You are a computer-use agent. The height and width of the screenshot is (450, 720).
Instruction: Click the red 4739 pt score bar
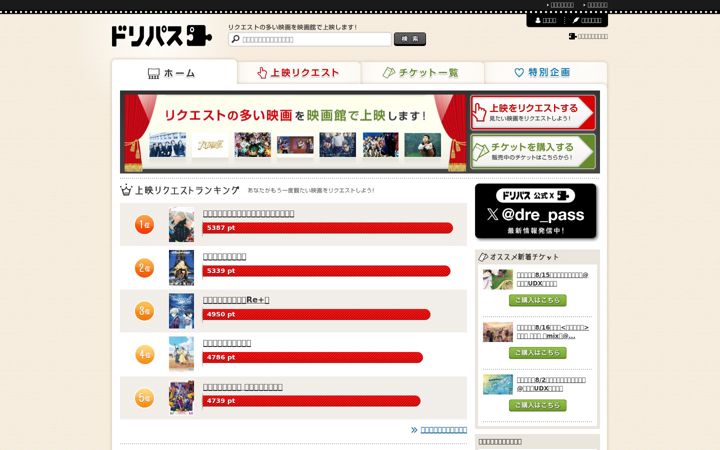click(x=311, y=401)
